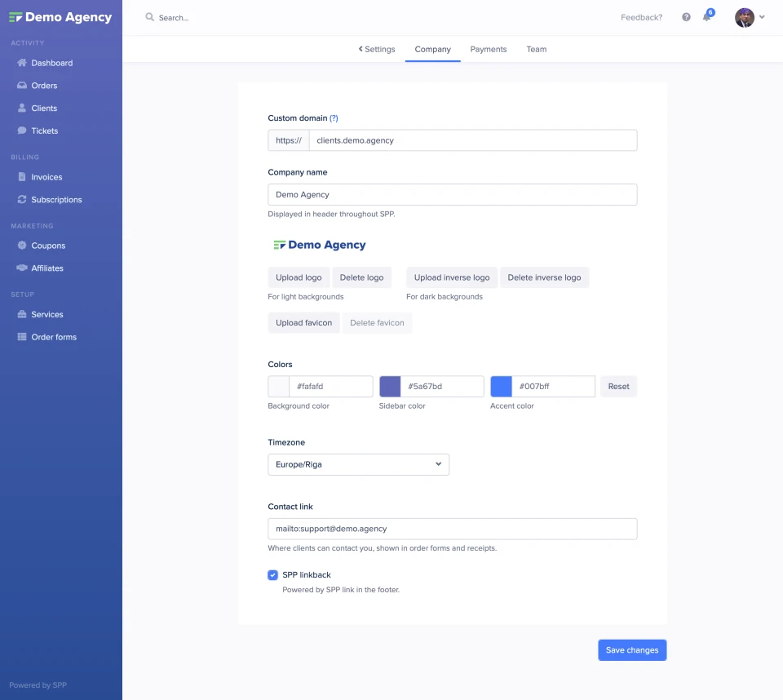Reset colors to default

618,387
